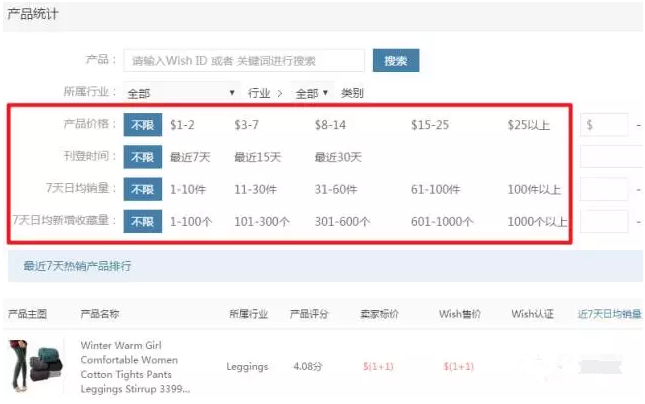
Task: Open the Winter Warm Girl product title
Action: [x=135, y=367]
